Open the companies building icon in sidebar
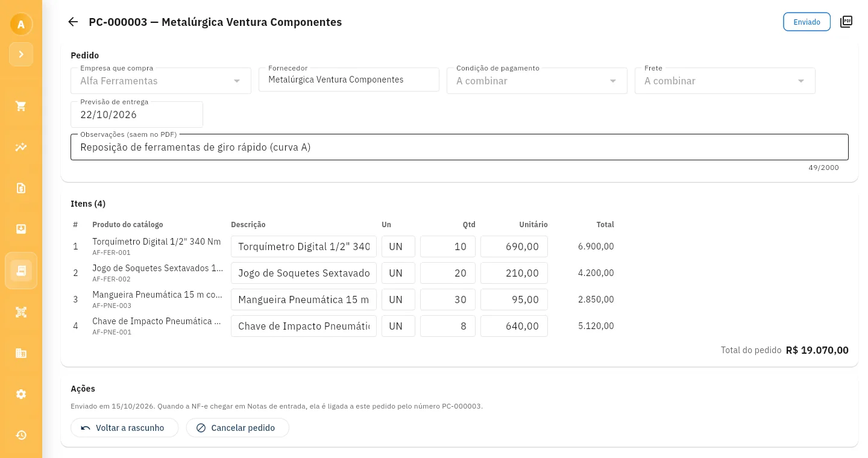Image resolution: width=868 pixels, height=458 pixels. (x=21, y=353)
